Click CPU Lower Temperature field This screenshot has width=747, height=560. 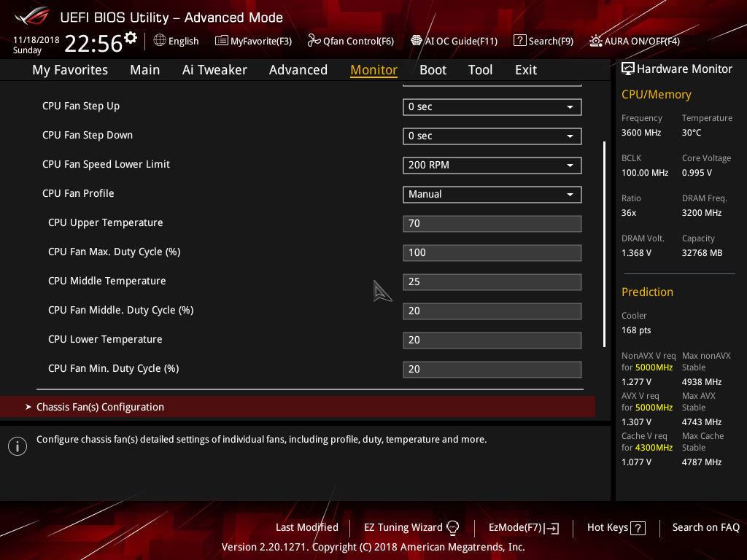pos(492,340)
